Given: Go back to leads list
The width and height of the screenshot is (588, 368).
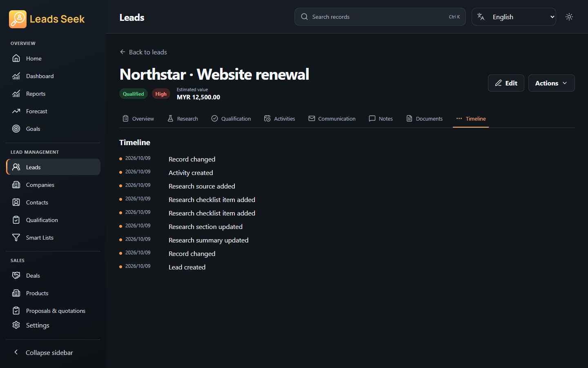Looking at the screenshot, I should tap(143, 52).
